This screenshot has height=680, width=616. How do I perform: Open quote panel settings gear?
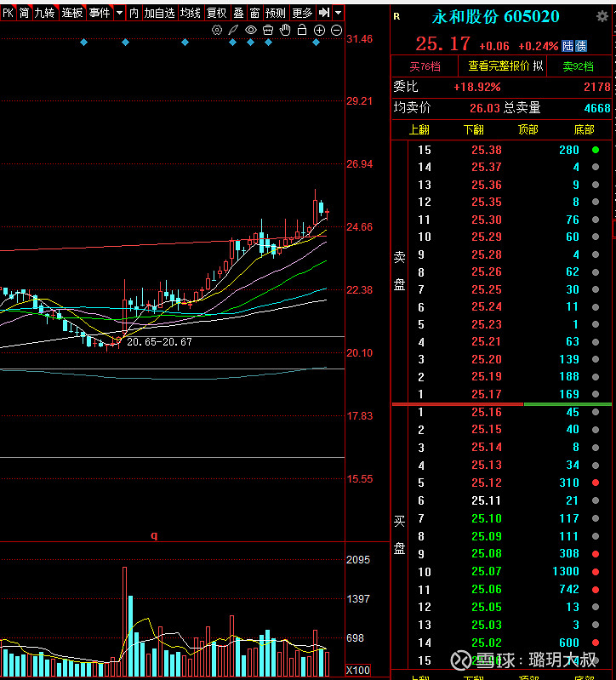(602, 16)
